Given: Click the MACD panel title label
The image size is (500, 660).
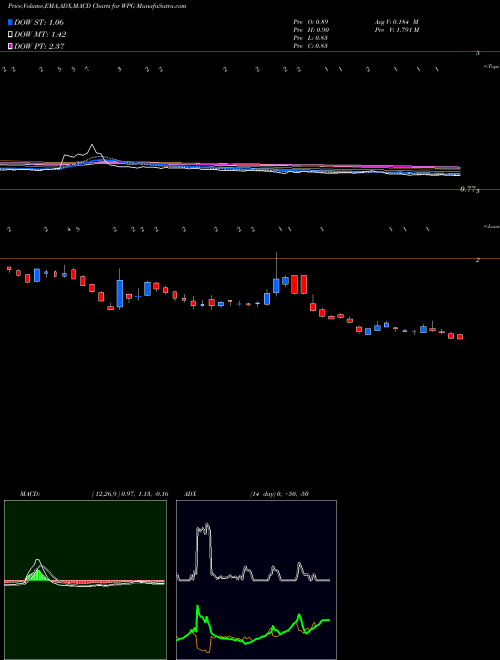Looking at the screenshot, I should pos(29,494).
